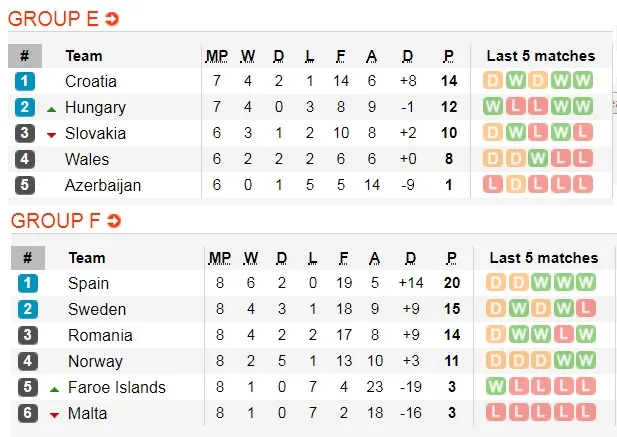Click Spain's first draw badge in last matches
The width and height of the screenshot is (617, 437).
coord(494,284)
